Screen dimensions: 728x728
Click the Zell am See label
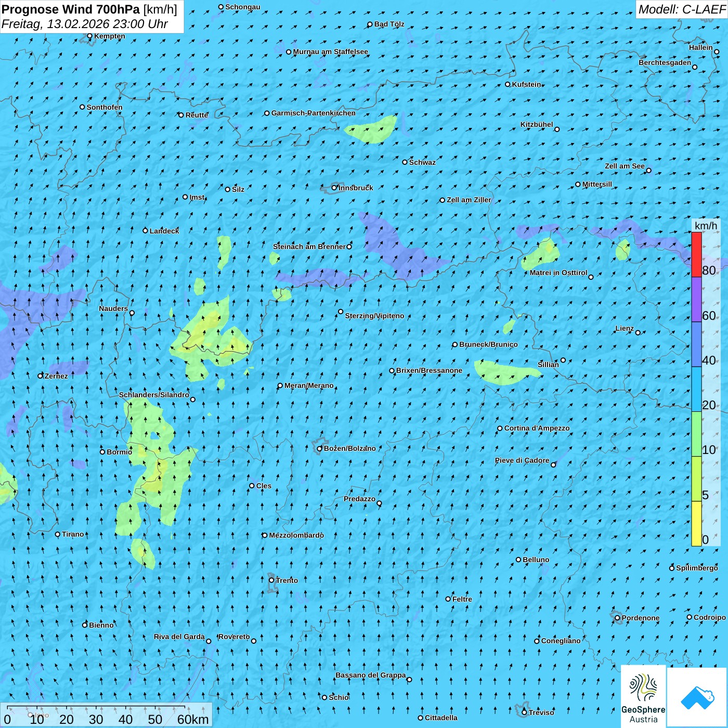pyautogui.click(x=625, y=166)
